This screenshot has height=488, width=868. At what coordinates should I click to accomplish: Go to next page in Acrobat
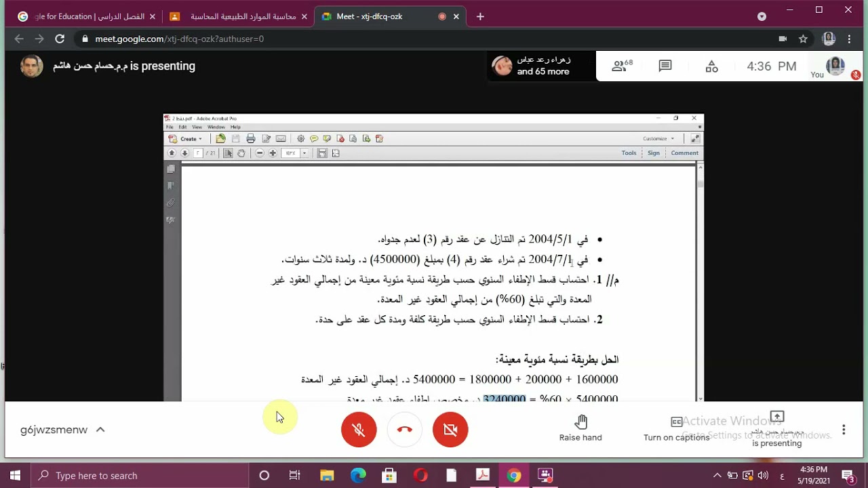point(184,153)
